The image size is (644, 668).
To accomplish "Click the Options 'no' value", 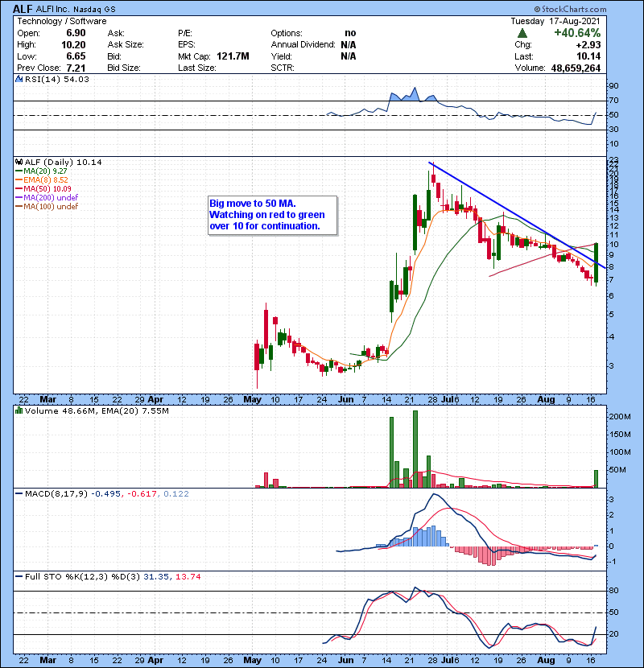I will coord(350,33).
